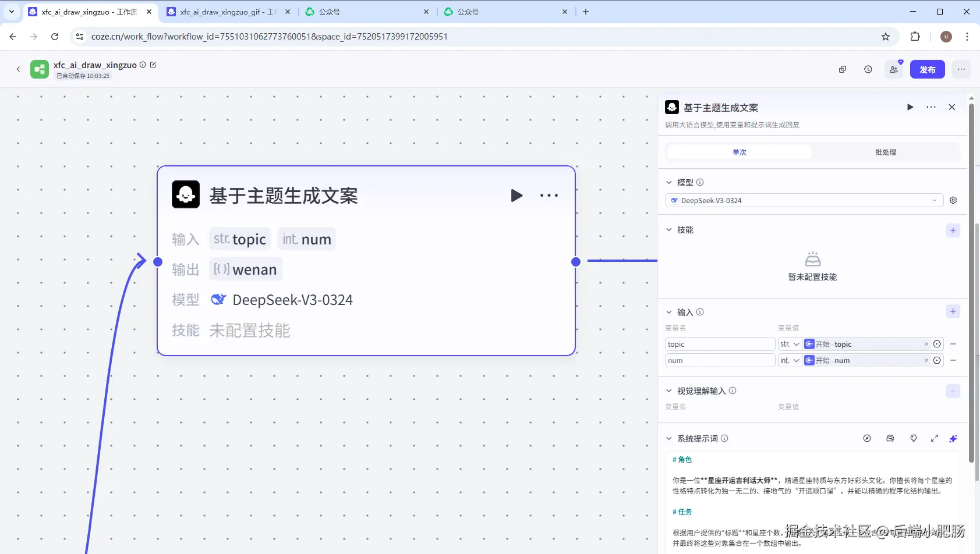
Task: Open the node's three-dot options menu
Action: point(549,196)
